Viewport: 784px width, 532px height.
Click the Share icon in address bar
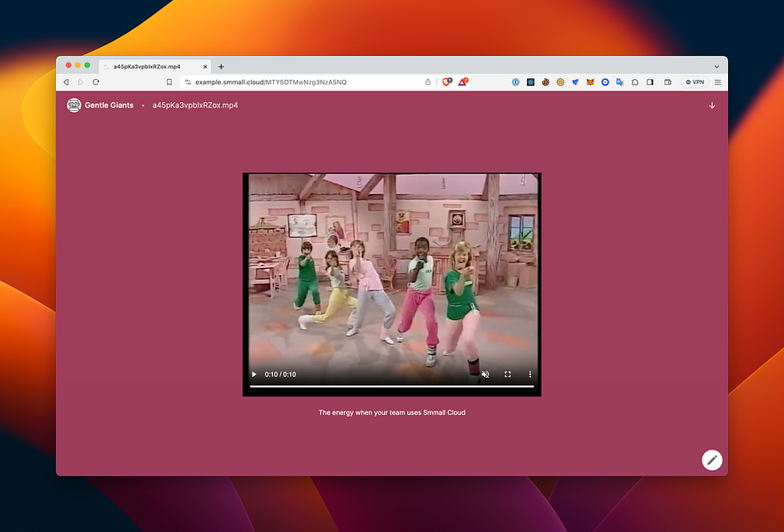[x=427, y=82]
